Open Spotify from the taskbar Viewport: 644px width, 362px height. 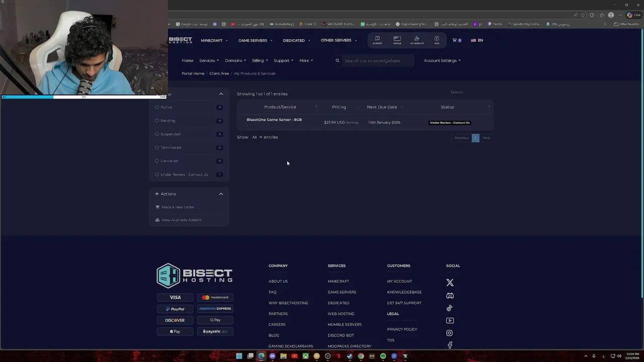click(383, 356)
